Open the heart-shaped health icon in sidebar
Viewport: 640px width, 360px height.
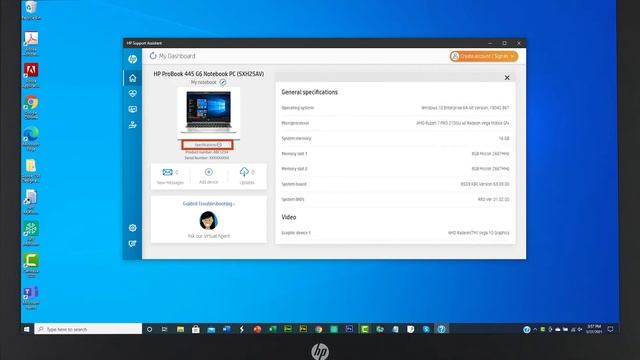[x=132, y=93]
